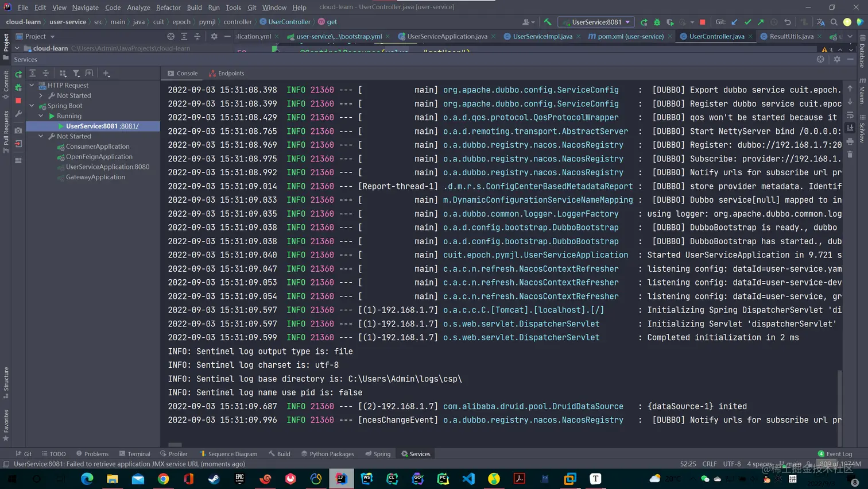868x489 pixels.
Task: Open the Project panel gear options
Action: coord(214,36)
